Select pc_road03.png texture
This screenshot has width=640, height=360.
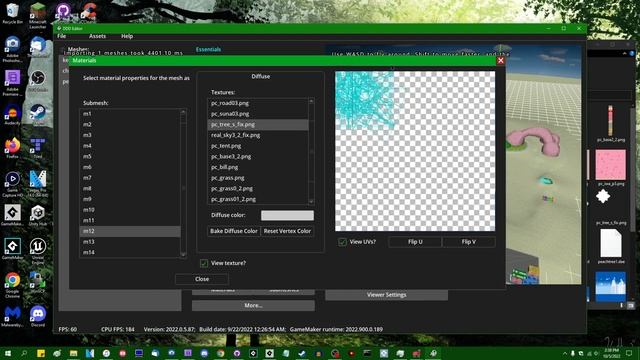pyautogui.click(x=258, y=103)
